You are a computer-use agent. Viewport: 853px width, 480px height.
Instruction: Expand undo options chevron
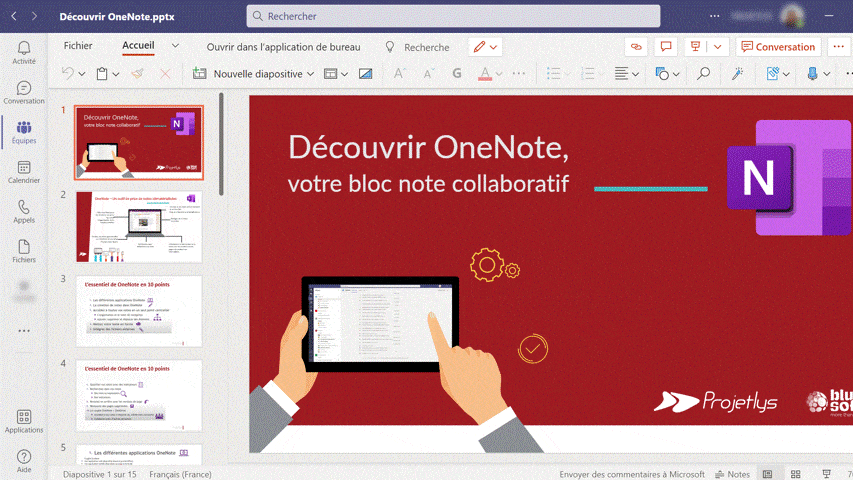point(82,74)
